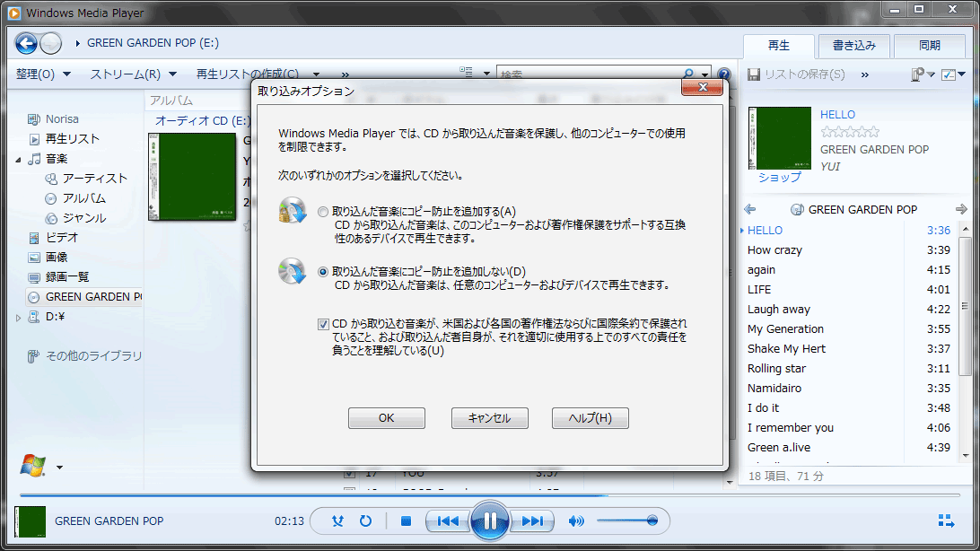This screenshot has height=551, width=980.
Task: Toggle shuffle playback
Action: [x=337, y=521]
